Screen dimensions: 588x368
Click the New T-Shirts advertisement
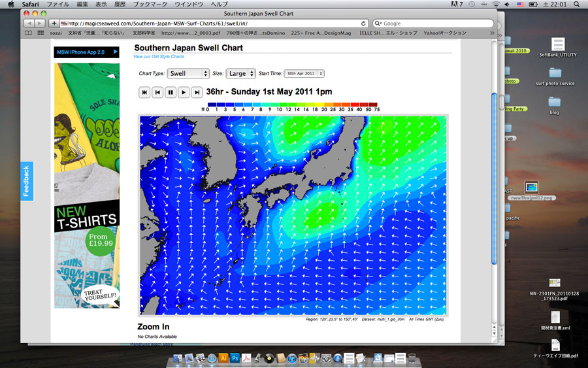pyautogui.click(x=87, y=186)
